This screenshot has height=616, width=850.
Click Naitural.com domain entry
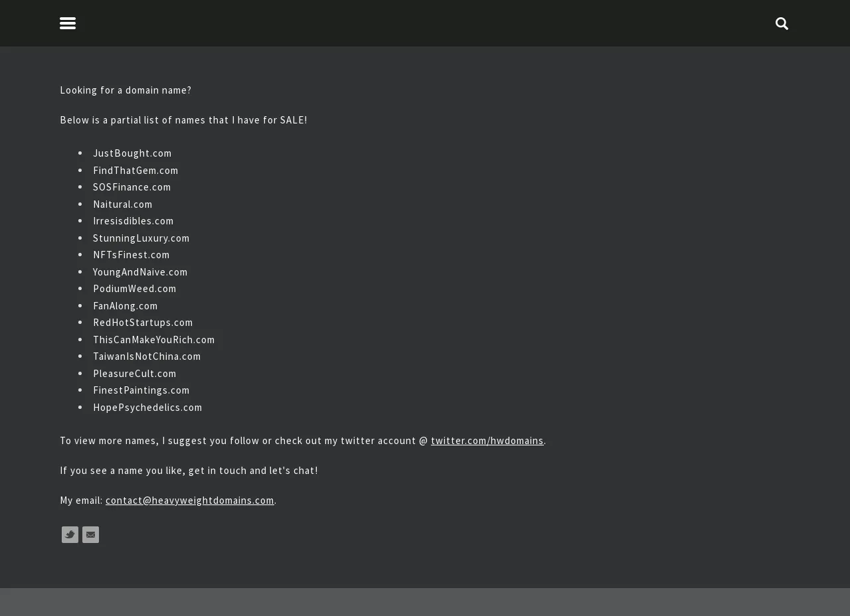click(x=123, y=204)
